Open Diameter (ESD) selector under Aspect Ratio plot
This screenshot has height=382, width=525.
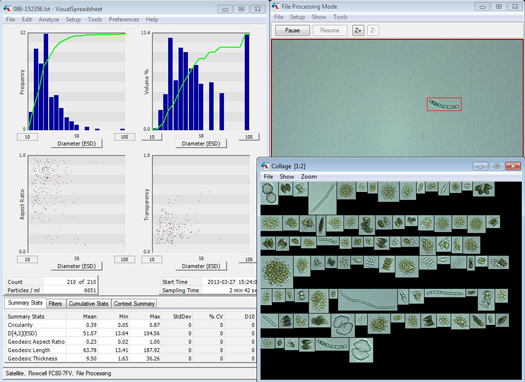[x=77, y=266]
